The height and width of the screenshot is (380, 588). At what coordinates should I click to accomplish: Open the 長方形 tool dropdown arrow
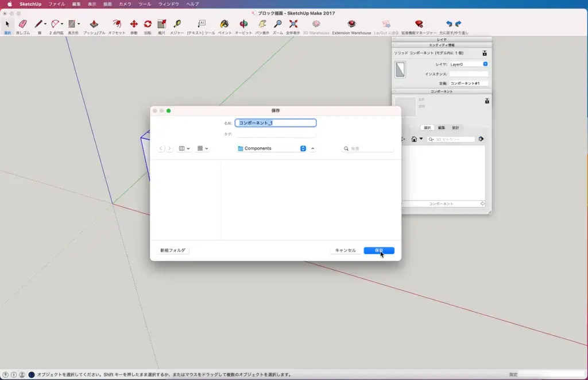tap(79, 24)
